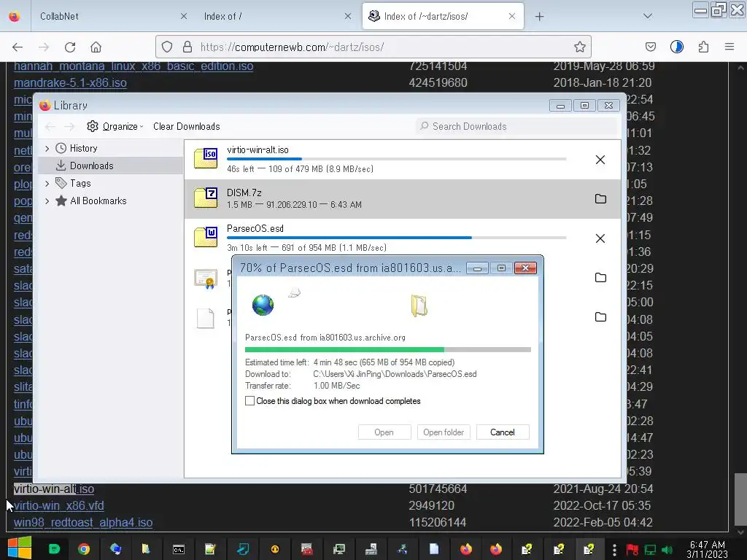Show DISM.7z in its containing folder
747x560 pixels.
coord(600,198)
